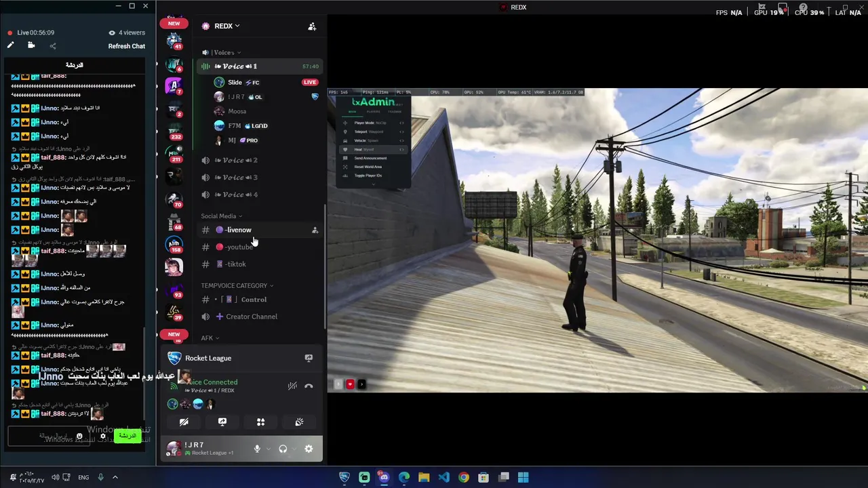Toggle camera on in voice panel
The width and height of the screenshot is (868, 488).
click(184, 422)
